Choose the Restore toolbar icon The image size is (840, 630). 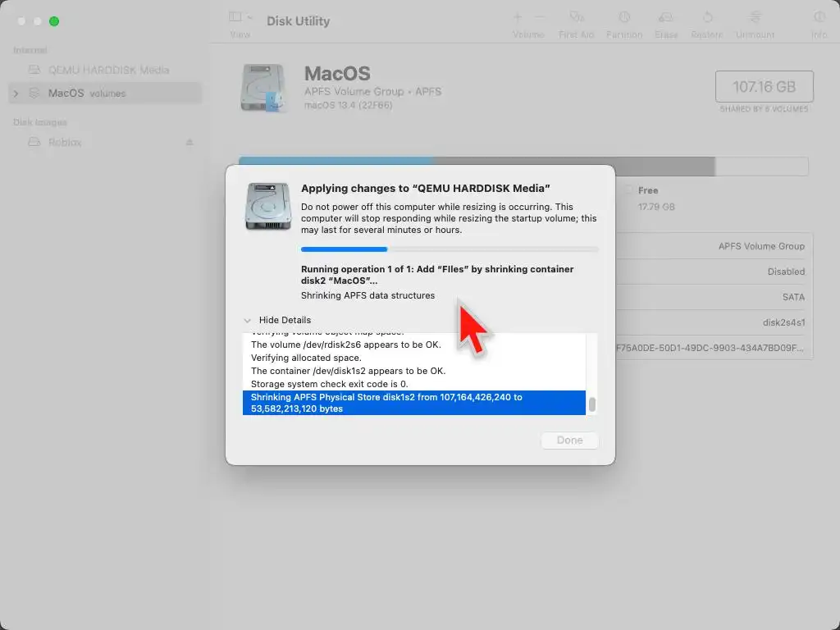(707, 17)
